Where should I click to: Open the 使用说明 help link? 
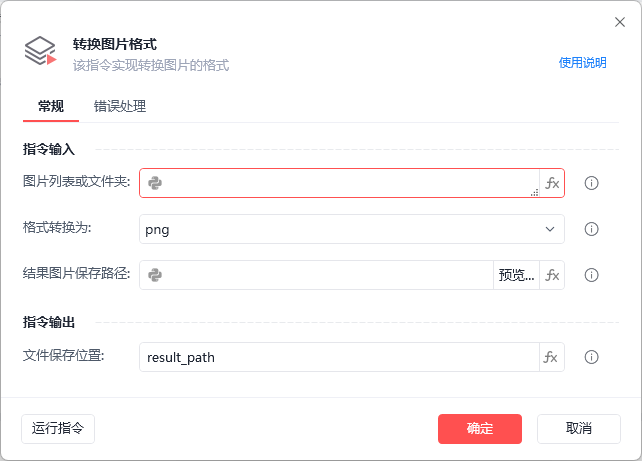(x=582, y=62)
